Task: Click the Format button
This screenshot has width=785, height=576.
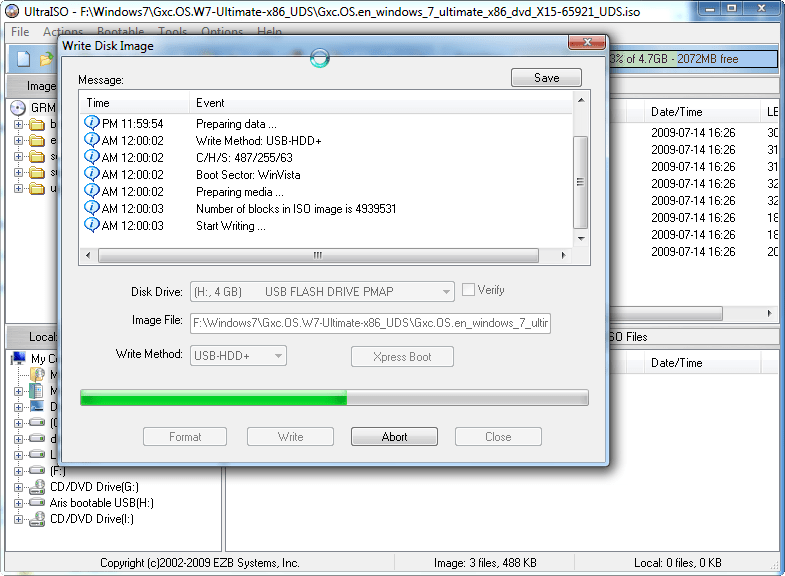Action: click(x=185, y=436)
